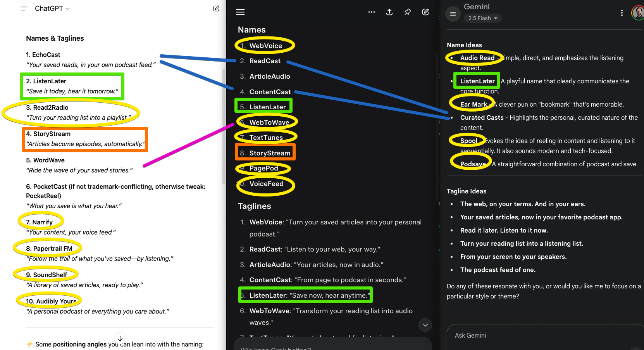Click the Curated Casts entry in Gemini

click(x=482, y=117)
